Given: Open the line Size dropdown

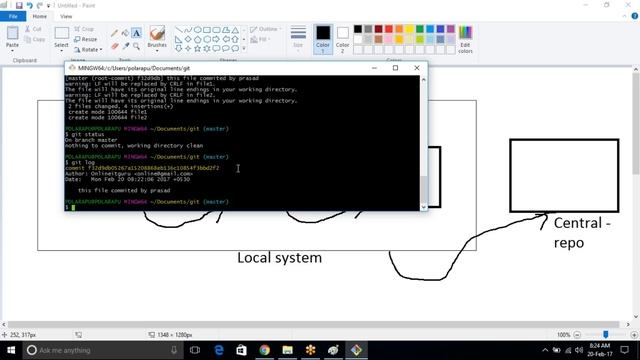Looking at the screenshot, I should click(x=298, y=39).
